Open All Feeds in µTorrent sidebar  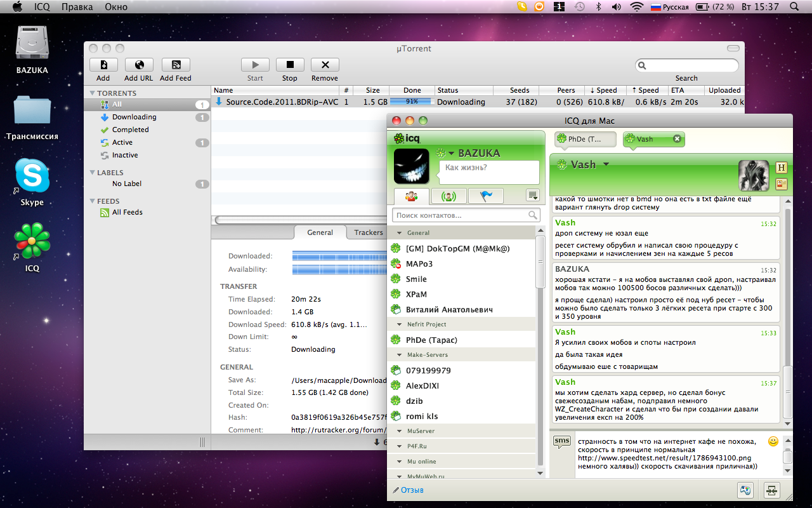[128, 212]
